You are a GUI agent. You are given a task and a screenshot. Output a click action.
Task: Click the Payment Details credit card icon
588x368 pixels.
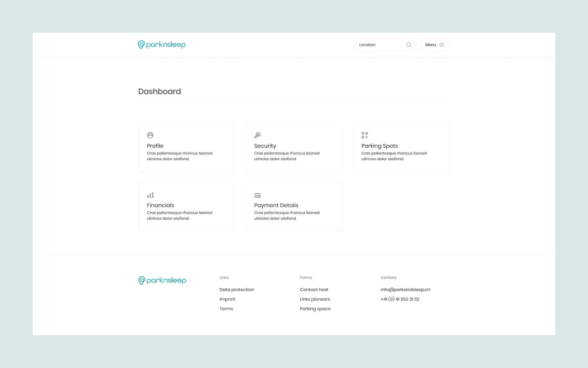[257, 195]
